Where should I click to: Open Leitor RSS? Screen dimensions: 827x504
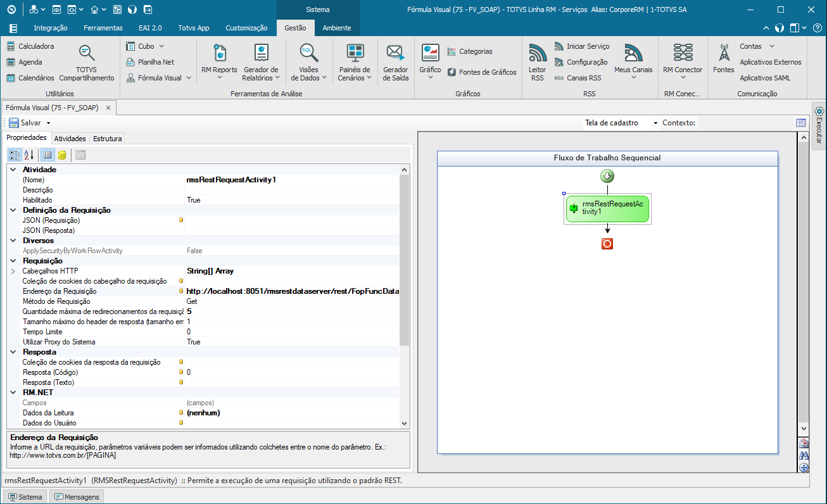click(538, 62)
